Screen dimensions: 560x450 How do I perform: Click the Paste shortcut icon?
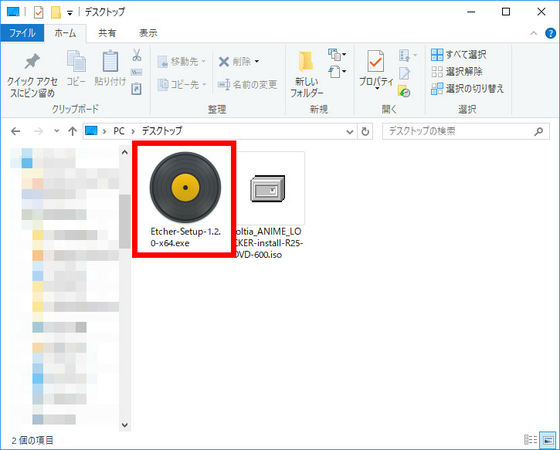(137, 88)
